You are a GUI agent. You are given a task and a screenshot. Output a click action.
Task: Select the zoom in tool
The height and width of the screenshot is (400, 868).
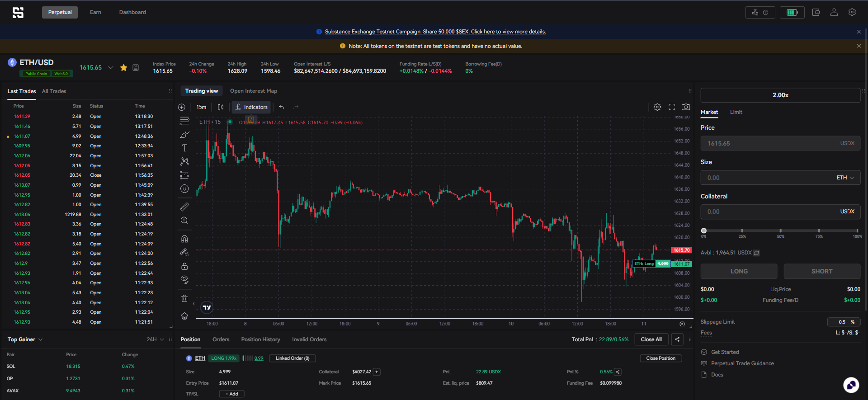click(184, 221)
